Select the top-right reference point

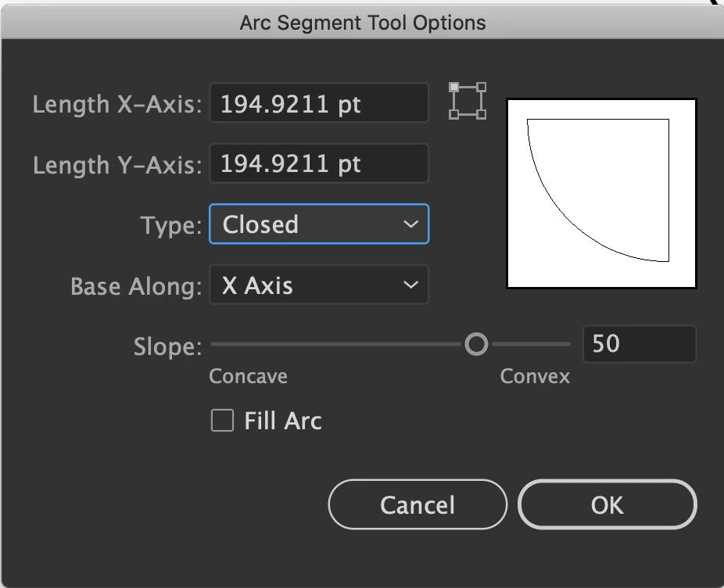click(481, 88)
